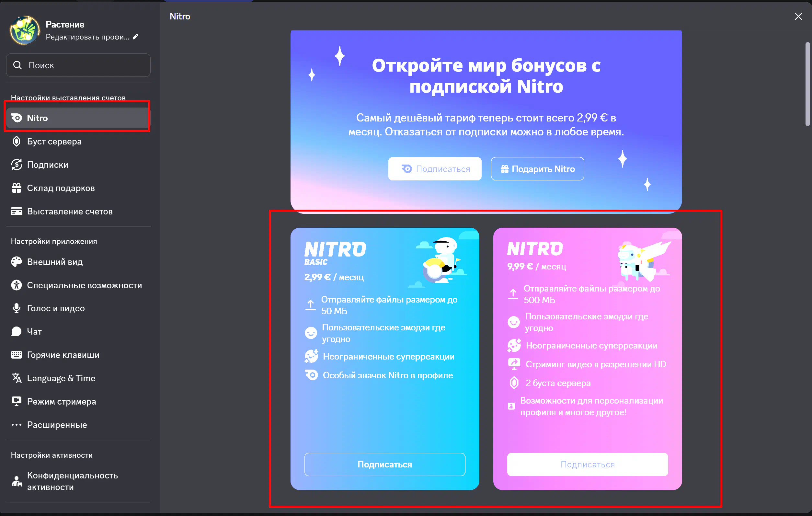This screenshot has width=812, height=516.
Task: Open Конфиденциальность активности settings
Action: pos(72,481)
